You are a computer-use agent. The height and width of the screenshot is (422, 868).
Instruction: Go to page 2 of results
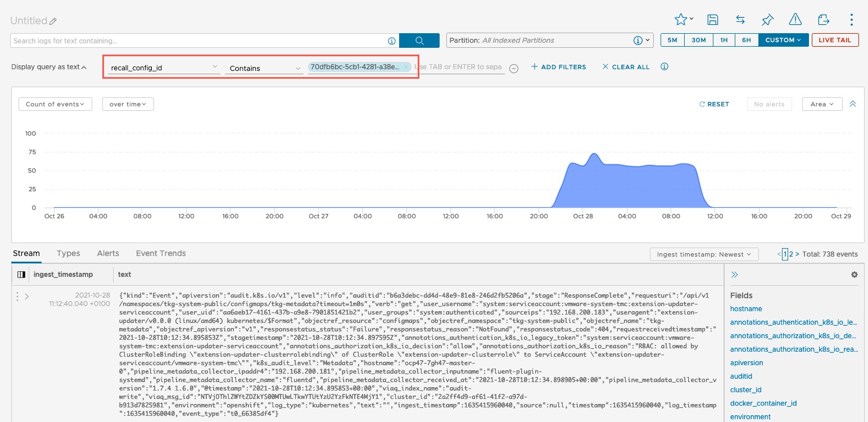(791, 254)
